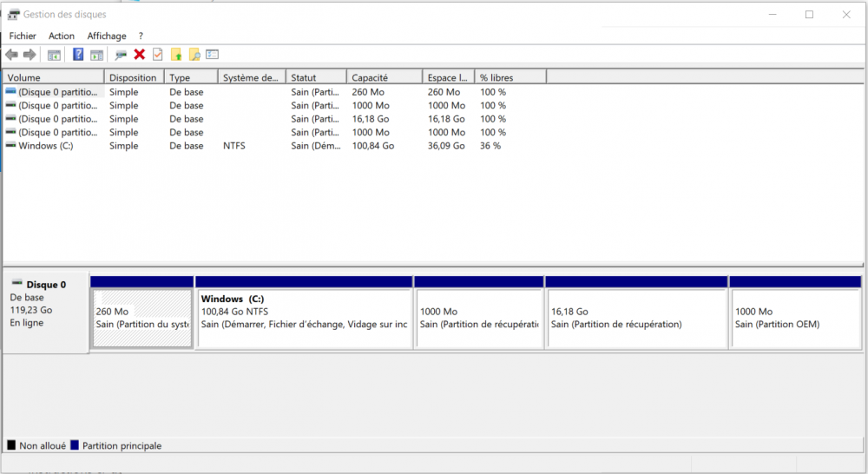The width and height of the screenshot is (868, 474).
Task: Click the forward arrow toolbar icon
Action: (30, 55)
